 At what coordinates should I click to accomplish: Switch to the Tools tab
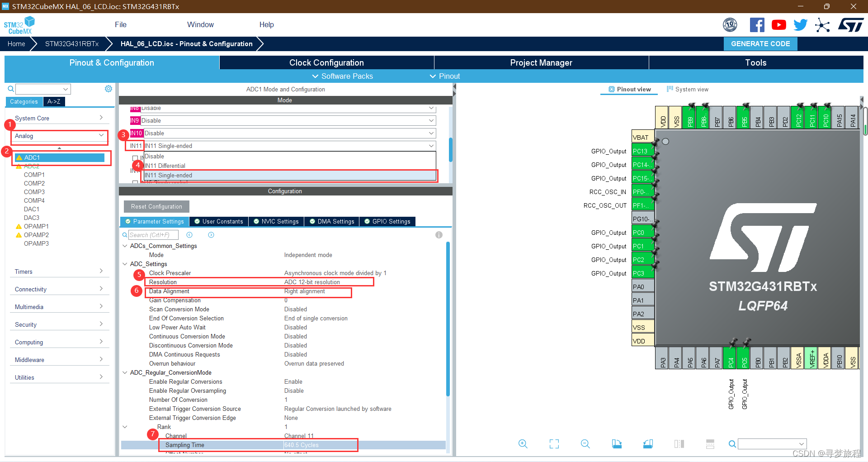point(756,62)
